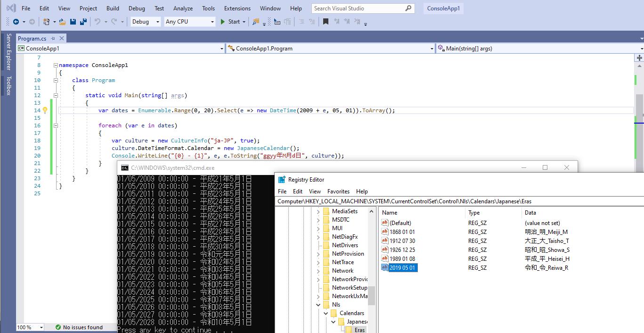Click the No issues found status indicator
The width and height of the screenshot is (644, 333).
pyautogui.click(x=79, y=327)
